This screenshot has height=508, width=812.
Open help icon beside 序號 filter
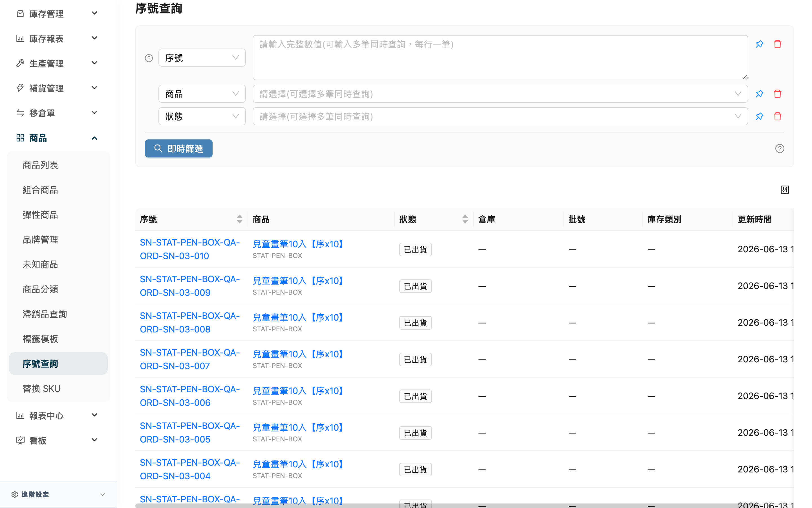coord(149,58)
